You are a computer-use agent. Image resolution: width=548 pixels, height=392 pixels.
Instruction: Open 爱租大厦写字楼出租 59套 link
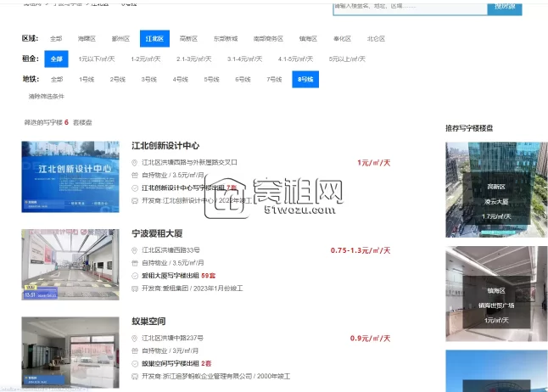(x=179, y=276)
